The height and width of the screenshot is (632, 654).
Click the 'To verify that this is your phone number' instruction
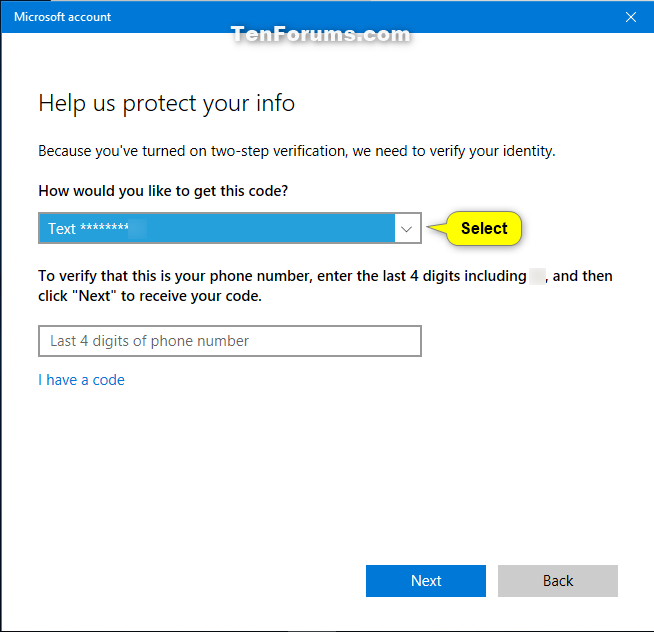[325, 286]
